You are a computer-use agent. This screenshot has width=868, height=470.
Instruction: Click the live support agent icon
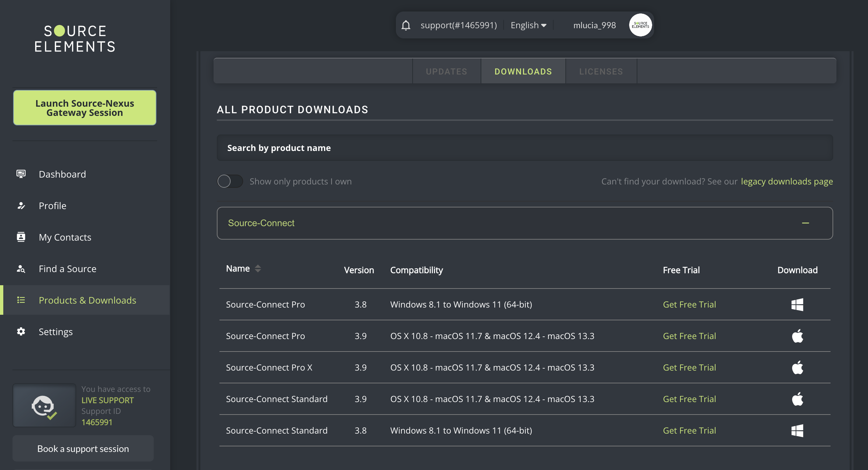(44, 406)
